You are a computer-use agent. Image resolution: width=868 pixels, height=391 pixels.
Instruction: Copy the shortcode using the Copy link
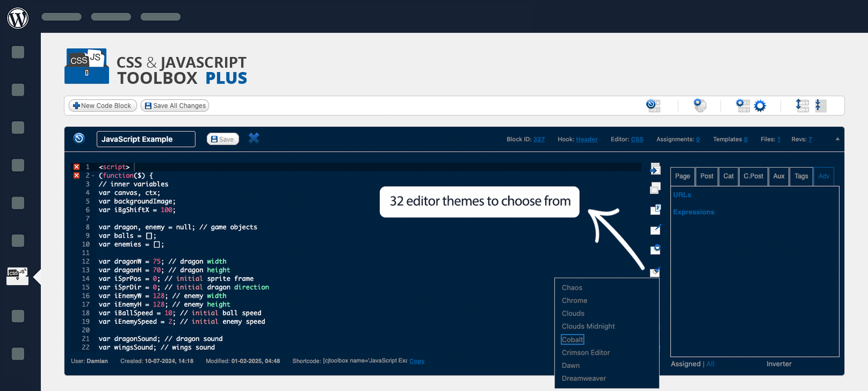coord(417,361)
